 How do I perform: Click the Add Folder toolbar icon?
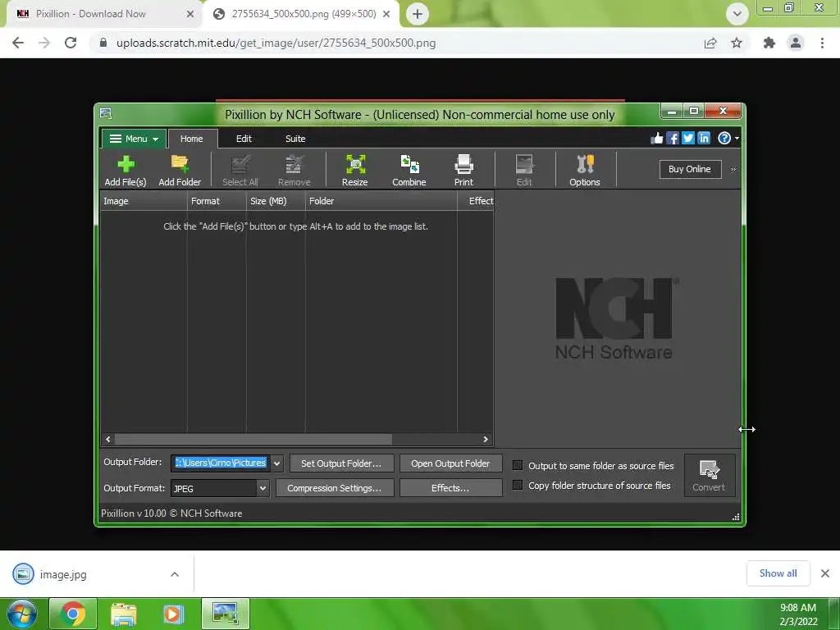(180, 164)
